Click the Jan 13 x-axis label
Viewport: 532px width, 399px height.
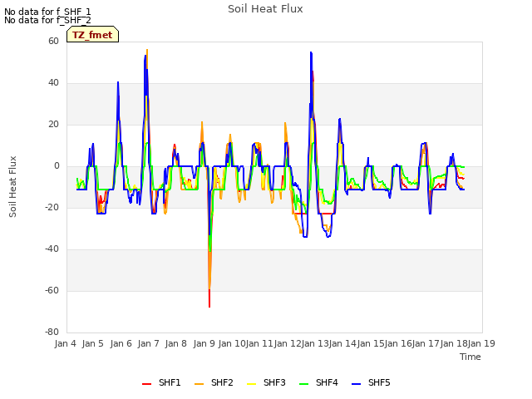(x=315, y=343)
